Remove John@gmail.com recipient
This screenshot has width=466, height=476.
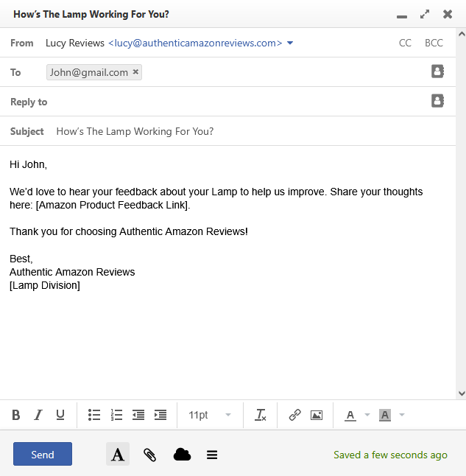pos(135,72)
